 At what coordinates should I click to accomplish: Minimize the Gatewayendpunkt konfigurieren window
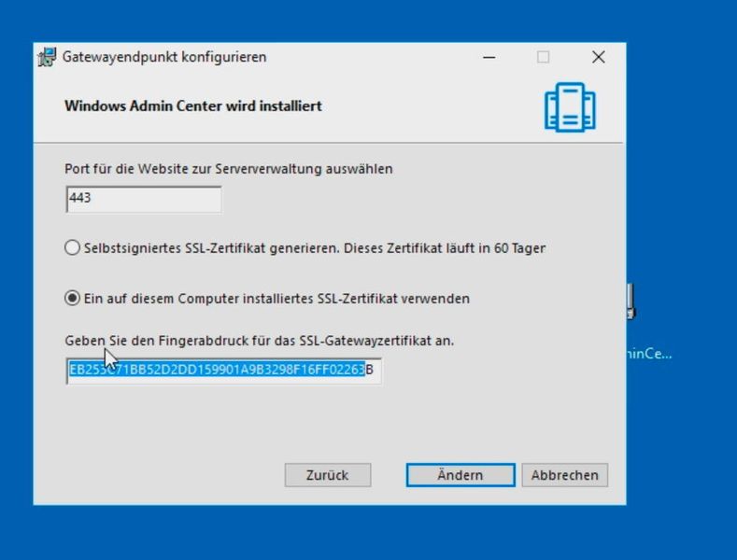[x=489, y=57]
